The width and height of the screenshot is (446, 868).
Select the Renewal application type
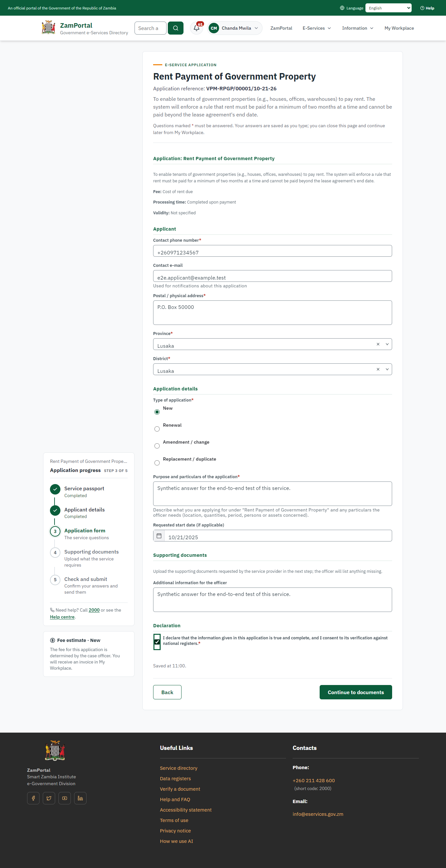point(157,429)
